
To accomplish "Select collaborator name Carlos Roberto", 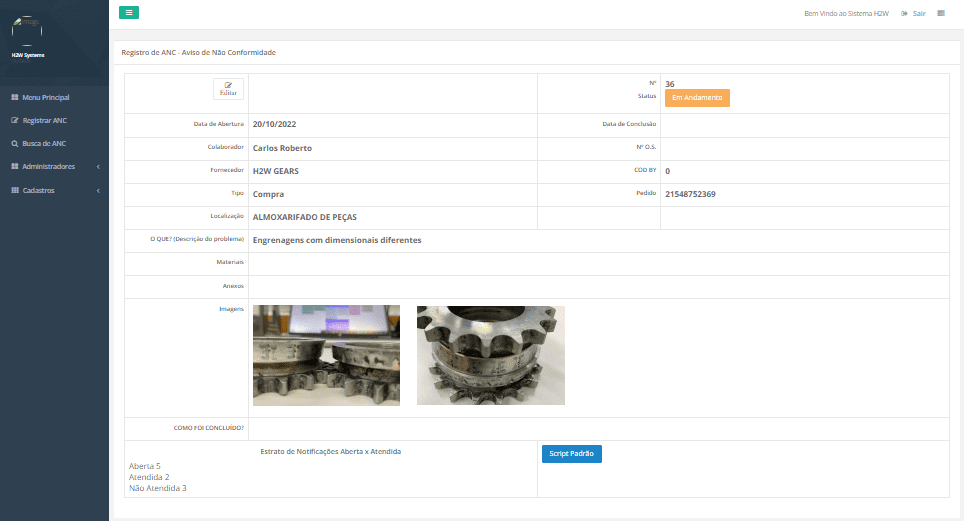I will point(282,148).
